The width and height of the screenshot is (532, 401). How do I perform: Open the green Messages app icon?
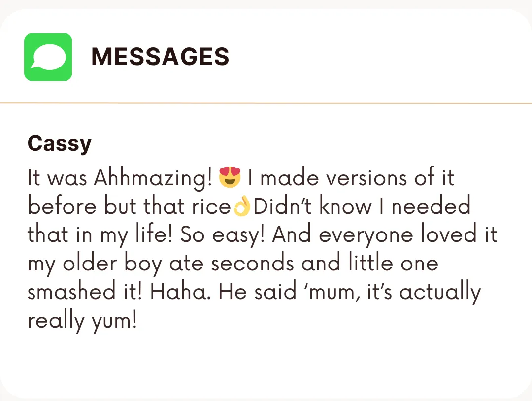pyautogui.click(x=48, y=57)
